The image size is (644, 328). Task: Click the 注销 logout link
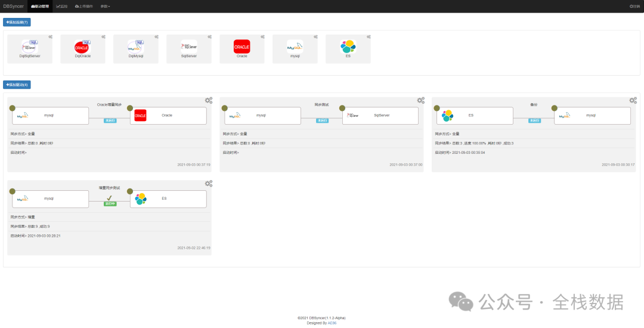pos(634,6)
